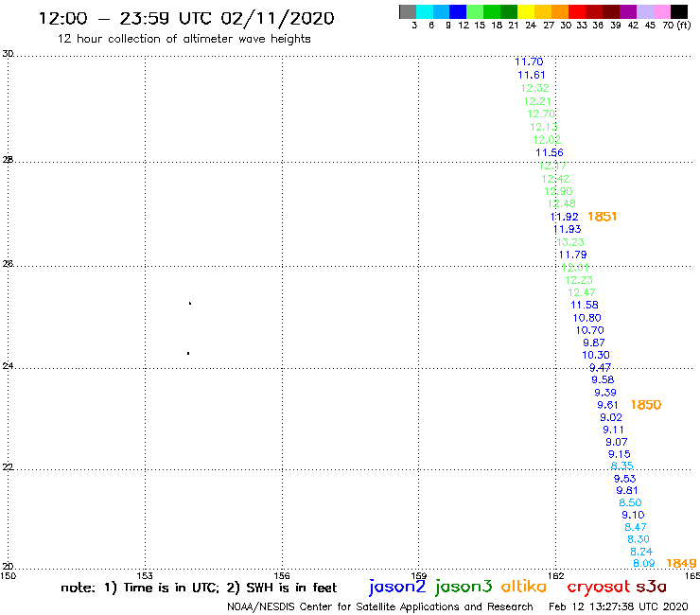Select the reading 12.23
This screenshot has height=615, width=700.
[579, 280]
